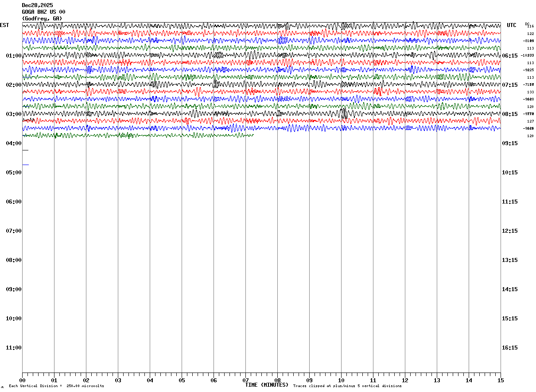Click the 00 minute axis tick label
This screenshot has width=536, height=392.
coord(22,380)
